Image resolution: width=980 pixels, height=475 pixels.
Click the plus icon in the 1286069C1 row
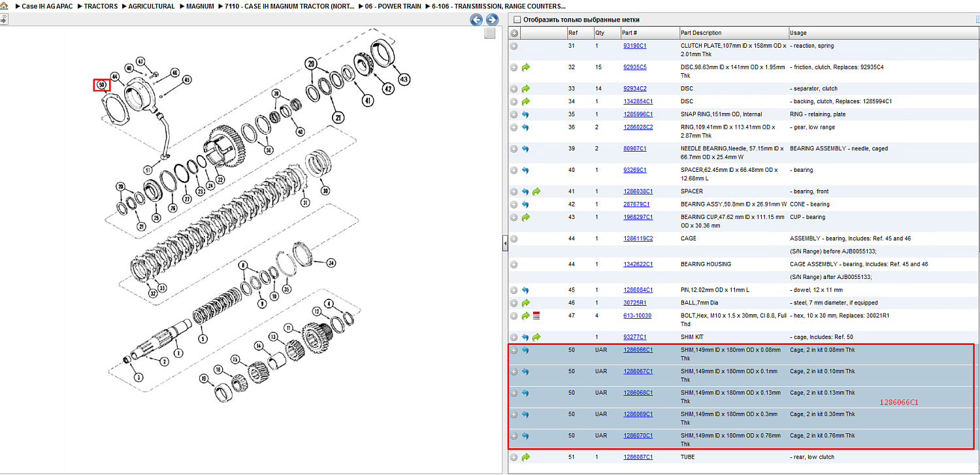514,415
